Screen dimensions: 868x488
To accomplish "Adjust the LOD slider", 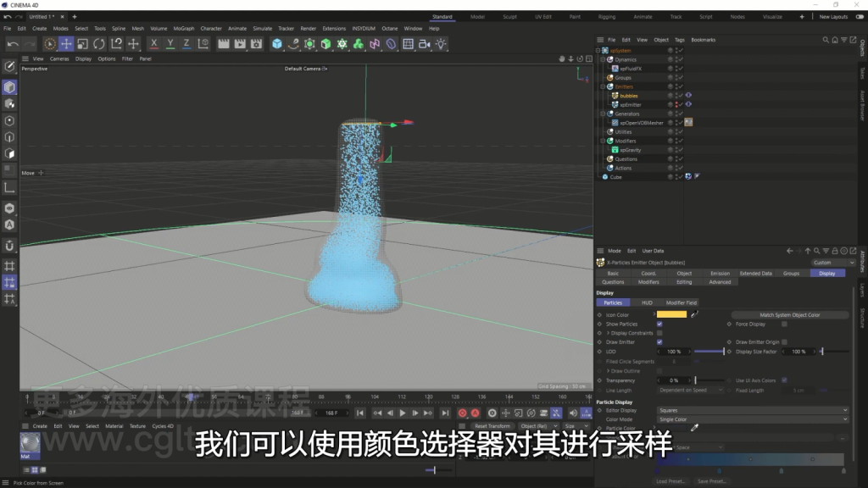I will (709, 352).
